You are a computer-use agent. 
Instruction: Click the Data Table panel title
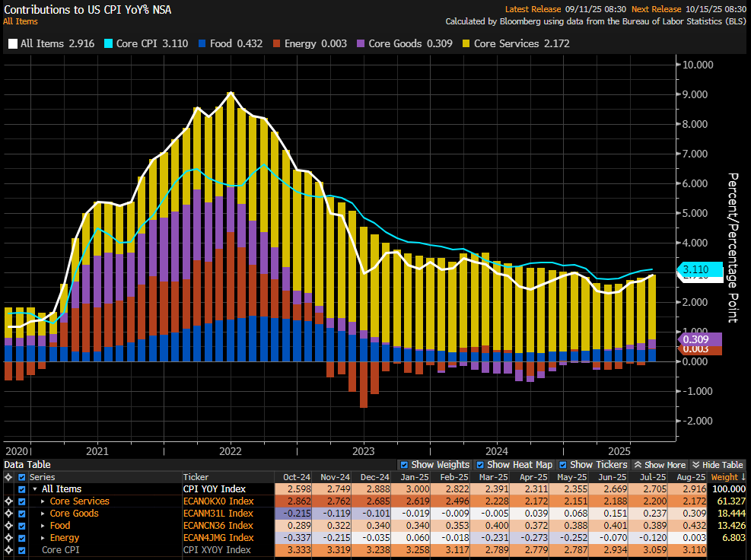tap(27, 465)
